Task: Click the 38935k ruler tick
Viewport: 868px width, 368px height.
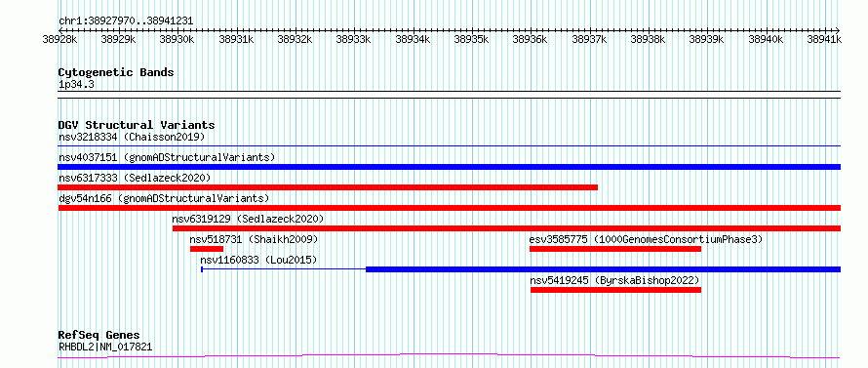Action: click(472, 39)
